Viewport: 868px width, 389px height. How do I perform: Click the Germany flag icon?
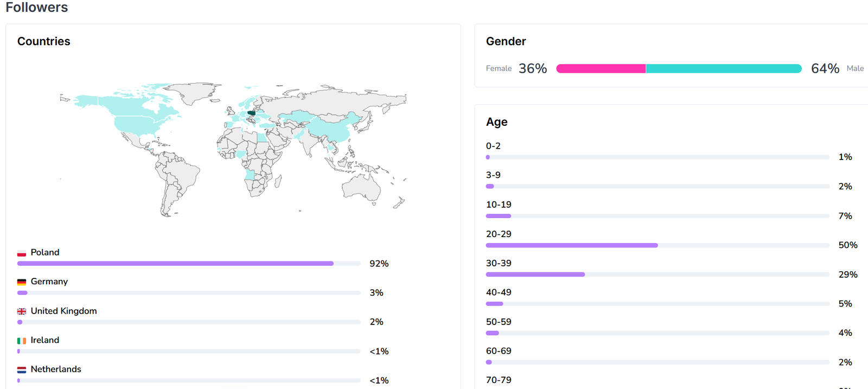22,282
